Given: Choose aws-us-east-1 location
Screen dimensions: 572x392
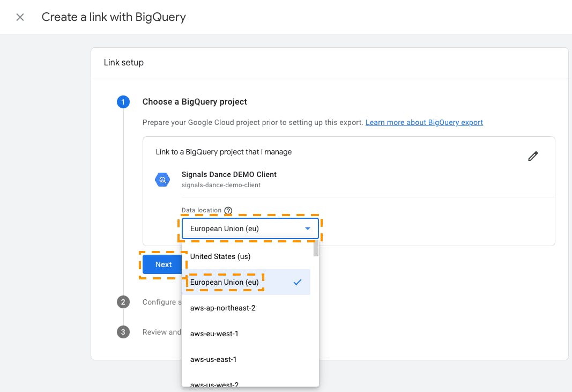Looking at the screenshot, I should (246, 359).
